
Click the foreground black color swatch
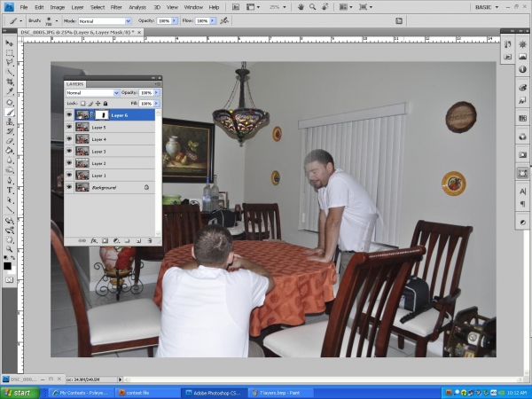point(7,266)
